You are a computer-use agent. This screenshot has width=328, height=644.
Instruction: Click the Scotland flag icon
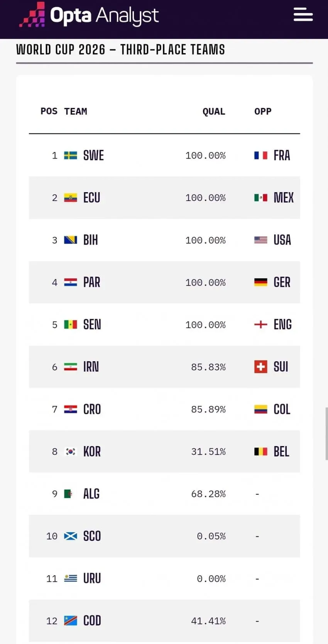tap(70, 536)
